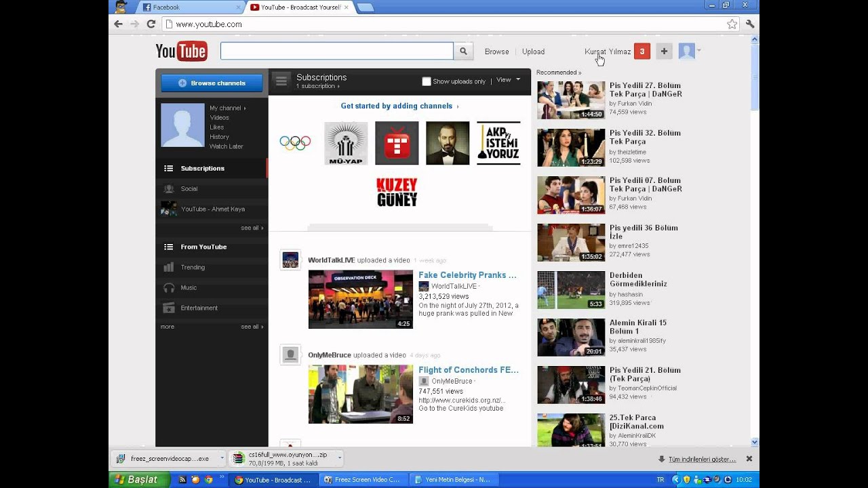Click the search magnifier button
Image resolution: width=868 pixels, height=488 pixels.
pos(463,51)
